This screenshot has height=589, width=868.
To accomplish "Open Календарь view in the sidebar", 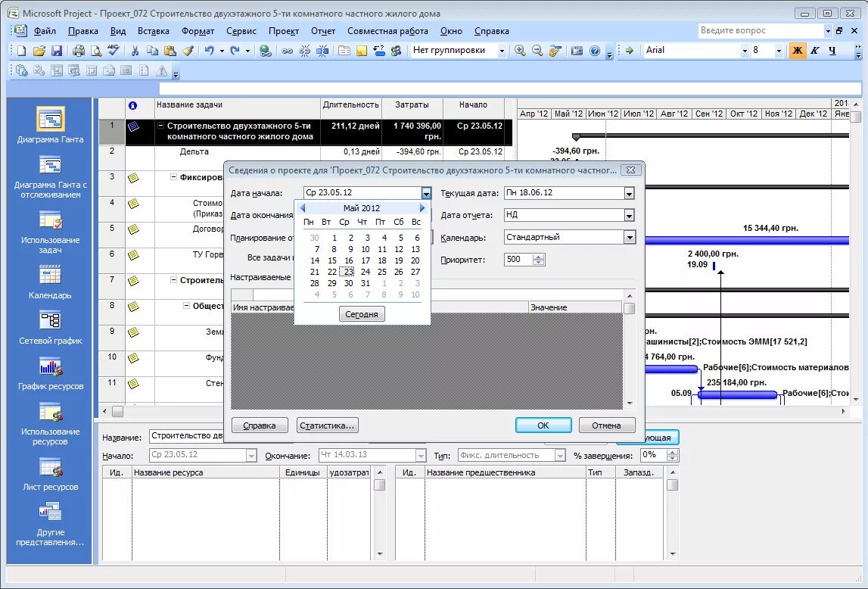I will [x=51, y=281].
